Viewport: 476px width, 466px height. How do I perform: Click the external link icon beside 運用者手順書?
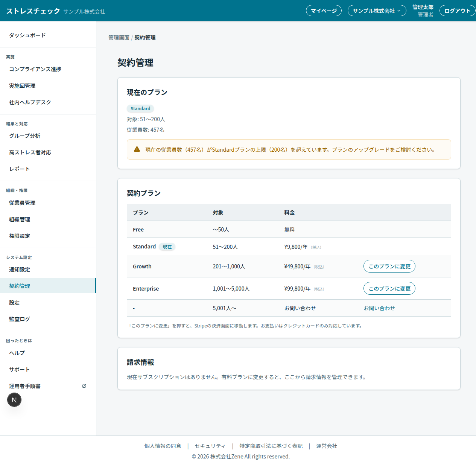(84, 386)
